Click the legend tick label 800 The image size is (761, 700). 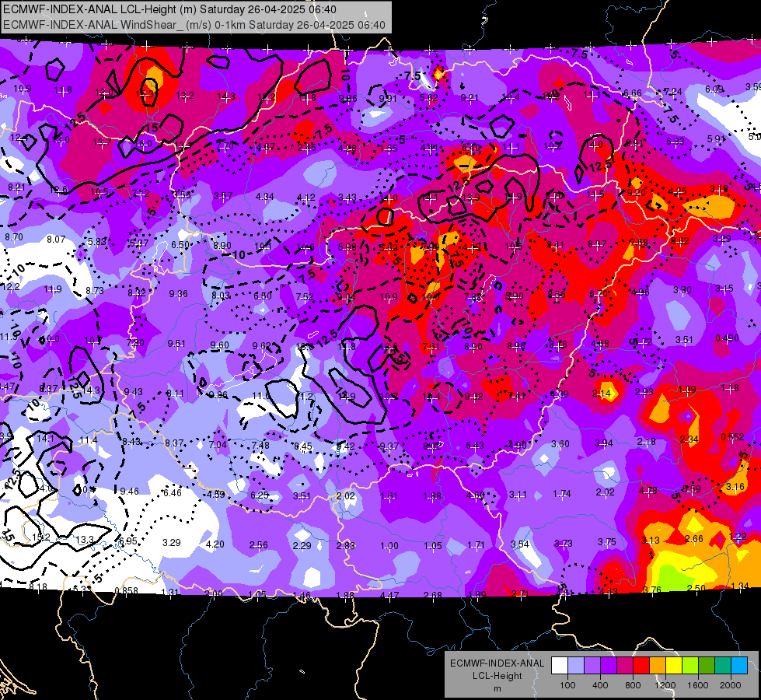(633, 685)
